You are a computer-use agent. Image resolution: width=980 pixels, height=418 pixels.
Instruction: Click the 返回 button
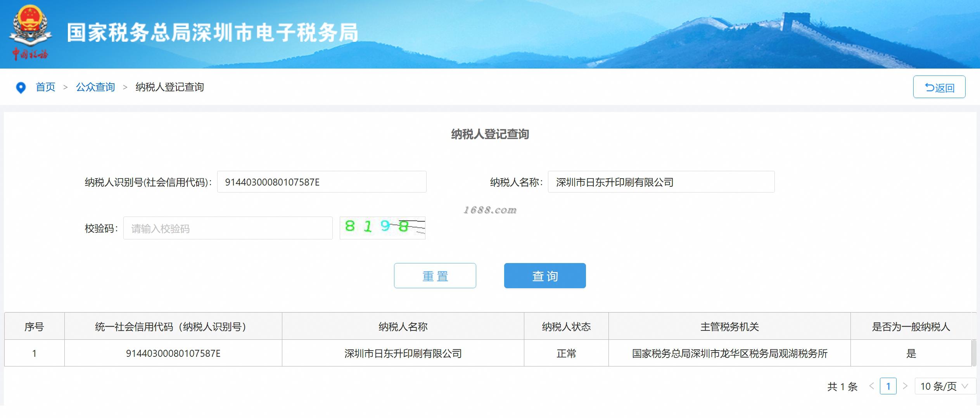point(939,87)
